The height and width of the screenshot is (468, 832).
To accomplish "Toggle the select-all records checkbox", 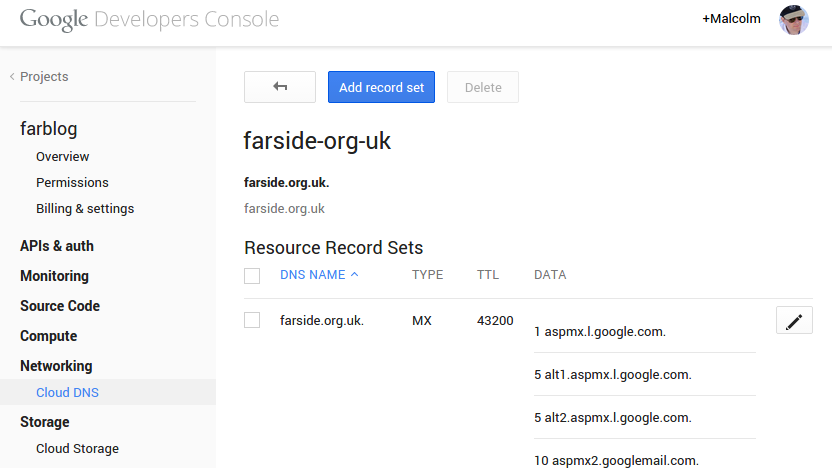I will pyautogui.click(x=252, y=276).
